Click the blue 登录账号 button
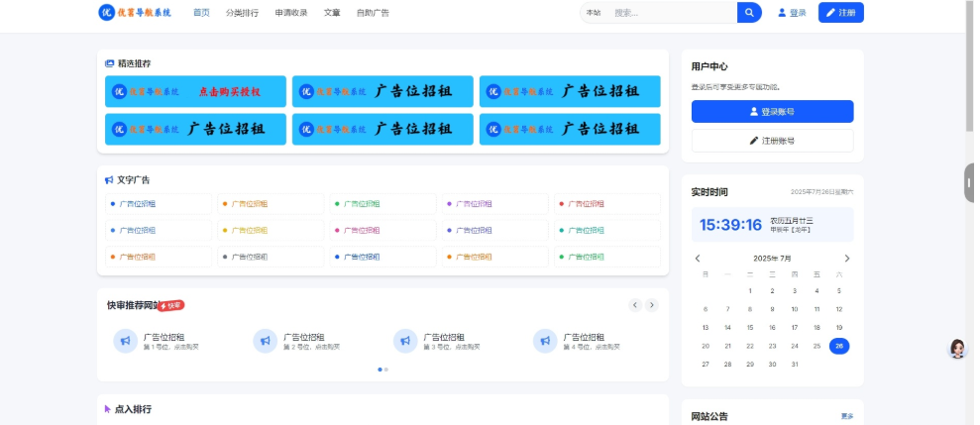Screen dimensions: 980x425 coord(772,112)
